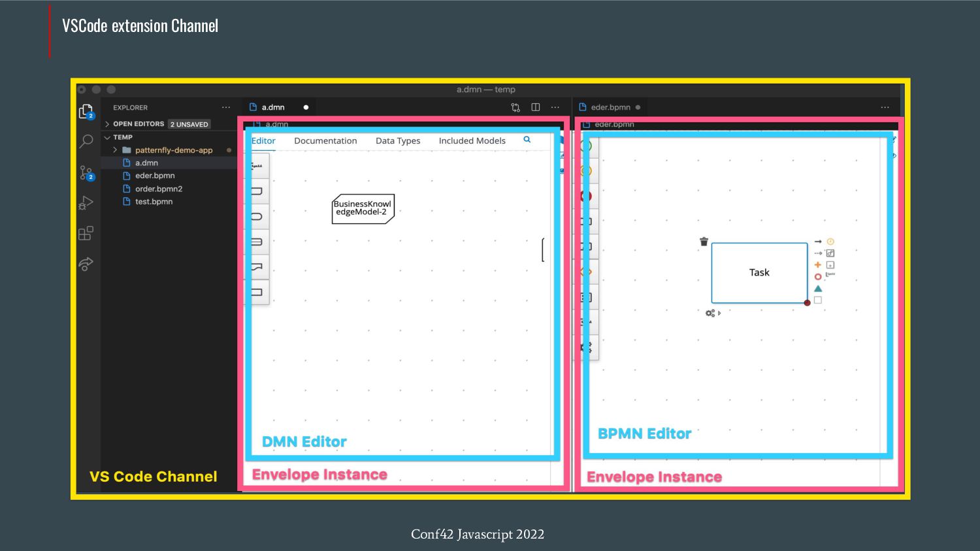
Task: Open Gateways diamond in the BPMN palette
Action: tap(586, 272)
